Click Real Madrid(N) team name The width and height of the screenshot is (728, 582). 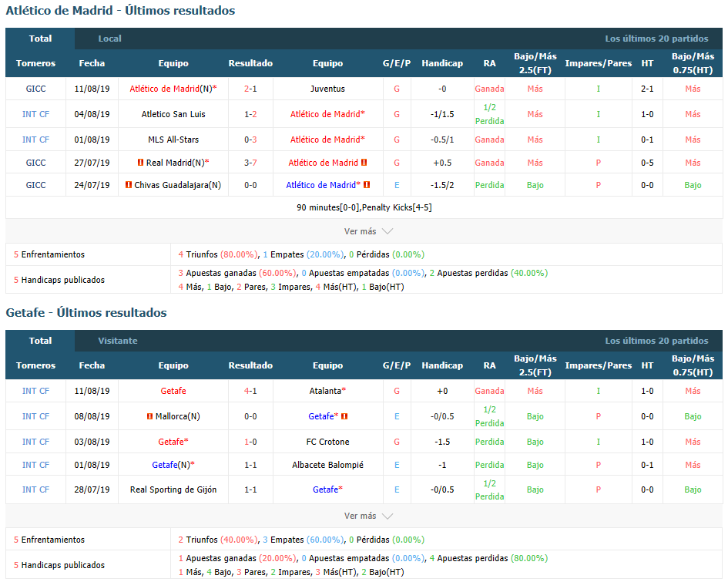pyautogui.click(x=176, y=163)
